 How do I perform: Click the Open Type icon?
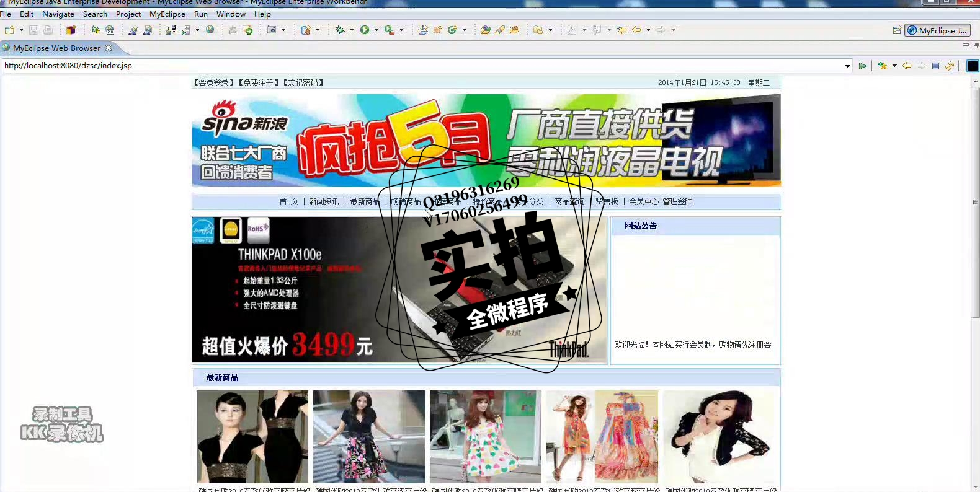pyautogui.click(x=486, y=30)
